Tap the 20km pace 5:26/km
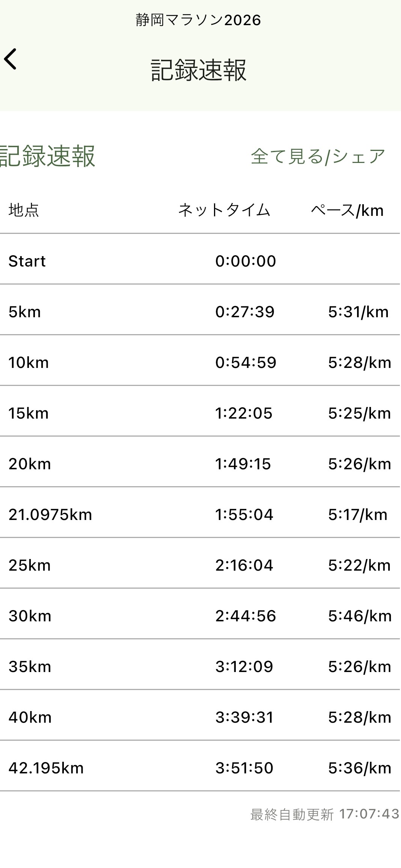This screenshot has height=868, width=401. coord(359,464)
